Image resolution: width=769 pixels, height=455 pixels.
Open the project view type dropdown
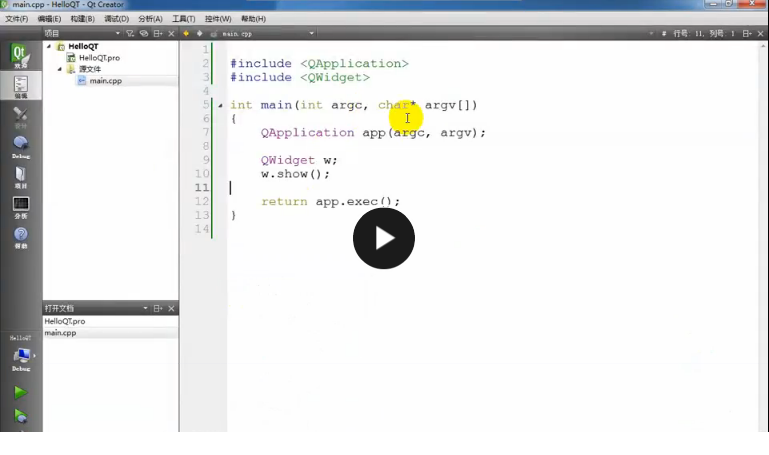pos(117,33)
